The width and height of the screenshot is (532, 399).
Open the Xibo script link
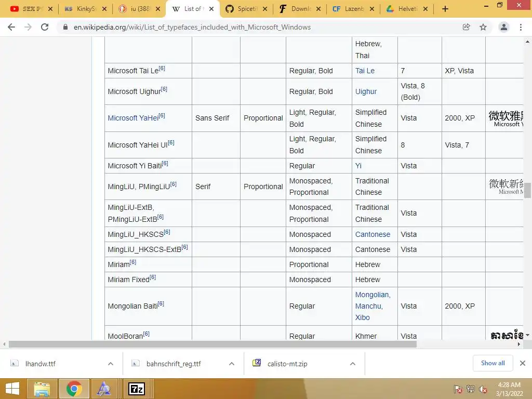pos(362,317)
